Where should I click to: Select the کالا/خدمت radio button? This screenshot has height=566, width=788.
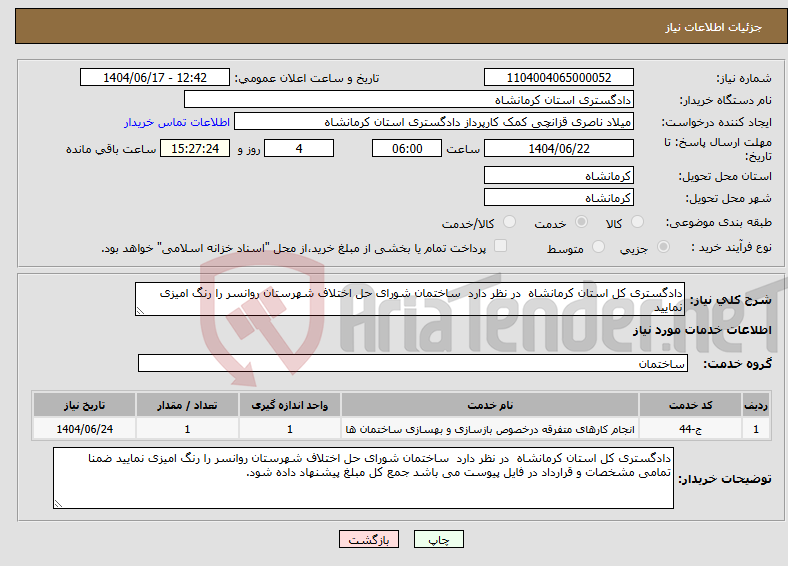coord(510,222)
